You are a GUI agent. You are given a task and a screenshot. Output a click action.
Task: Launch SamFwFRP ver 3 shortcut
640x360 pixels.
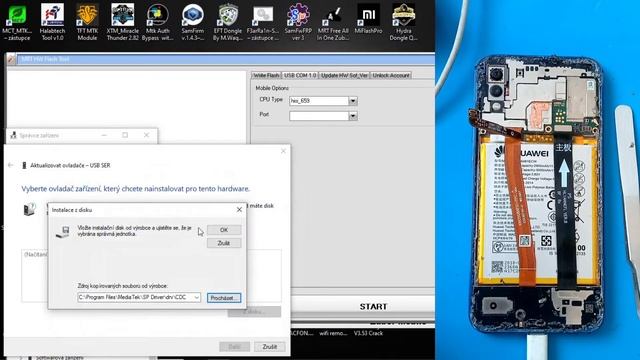tap(298, 22)
